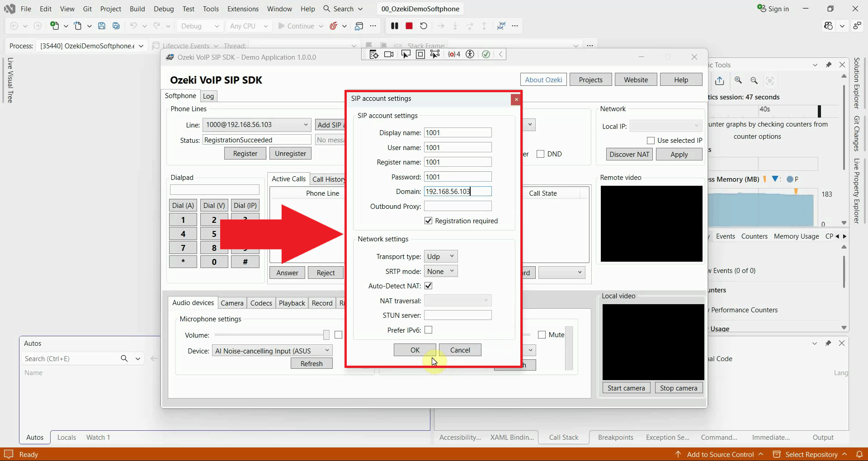Click the Track Focused Element icon

[435, 54]
